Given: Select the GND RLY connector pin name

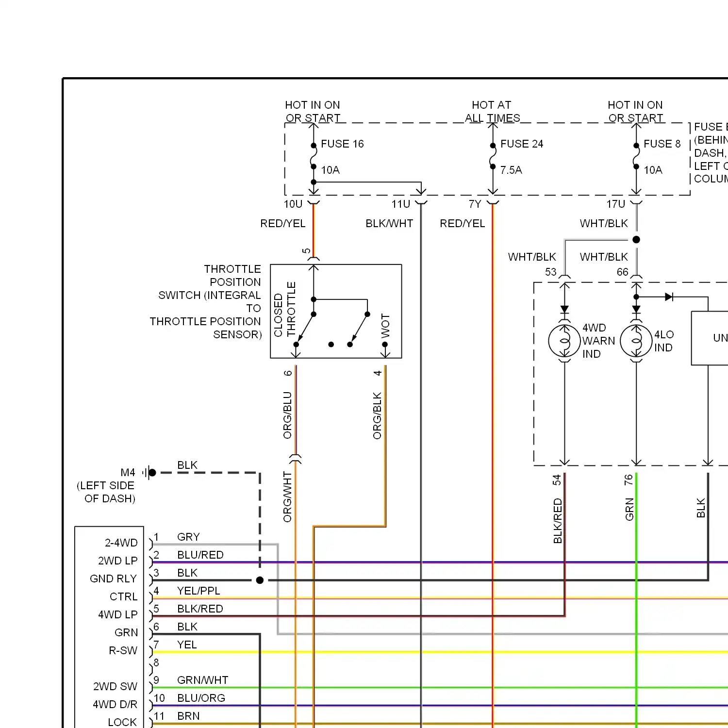Looking at the screenshot, I should tap(113, 579).
